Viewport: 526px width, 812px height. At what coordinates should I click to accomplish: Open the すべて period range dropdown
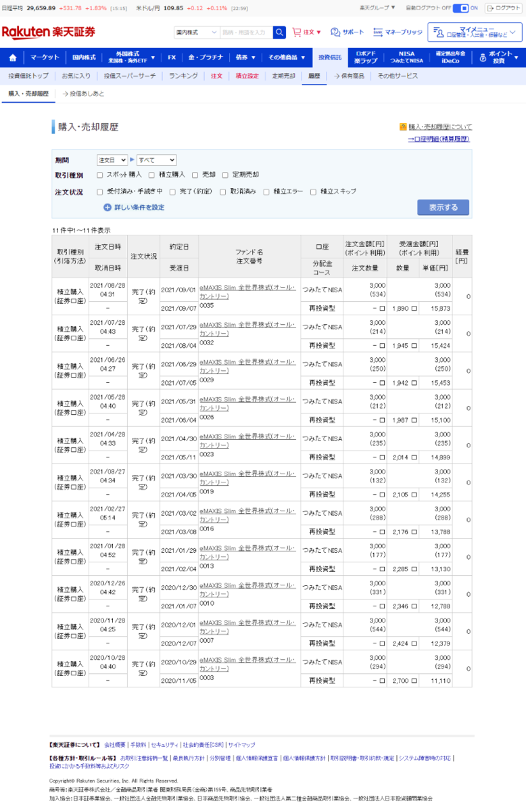click(156, 160)
